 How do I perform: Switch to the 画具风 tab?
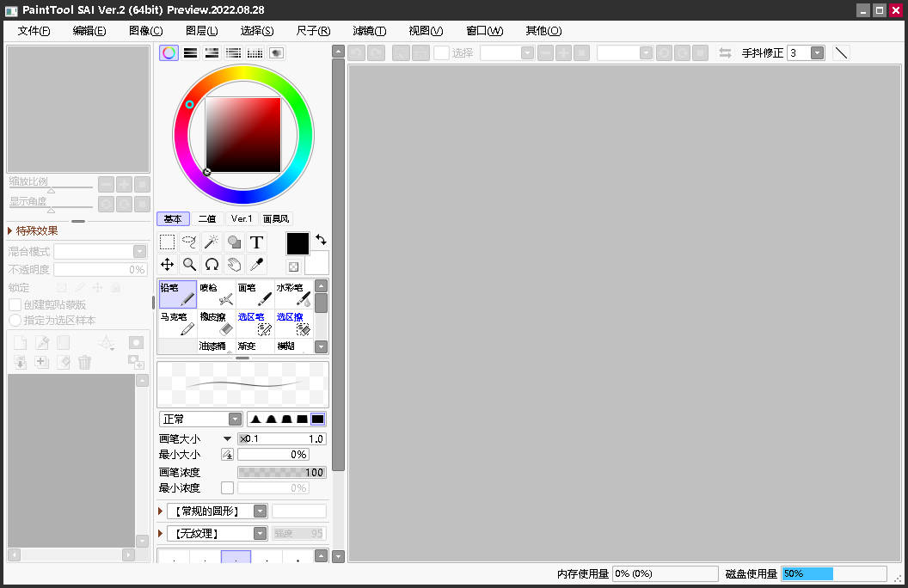[275, 218]
